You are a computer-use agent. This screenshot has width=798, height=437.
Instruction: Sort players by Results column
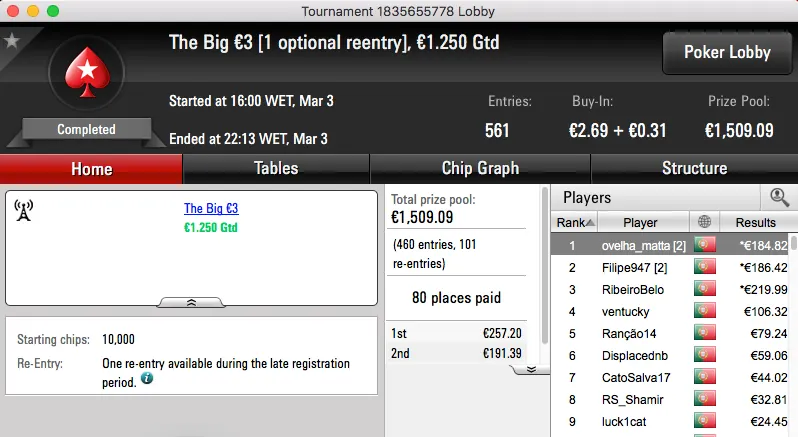point(755,222)
